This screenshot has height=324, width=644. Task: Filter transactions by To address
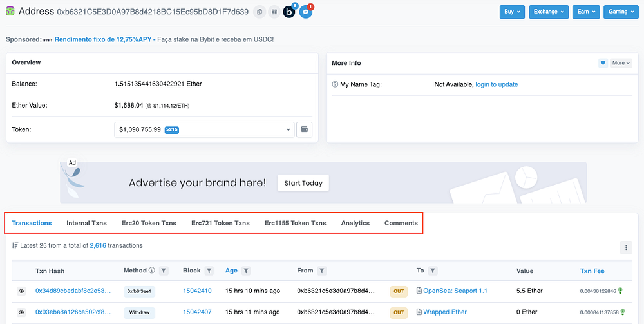433,271
